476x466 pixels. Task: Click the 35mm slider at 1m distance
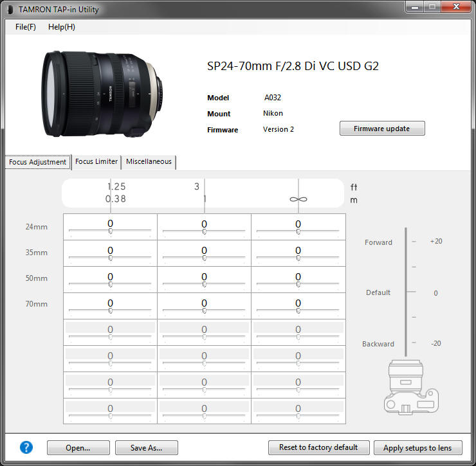pos(204,258)
